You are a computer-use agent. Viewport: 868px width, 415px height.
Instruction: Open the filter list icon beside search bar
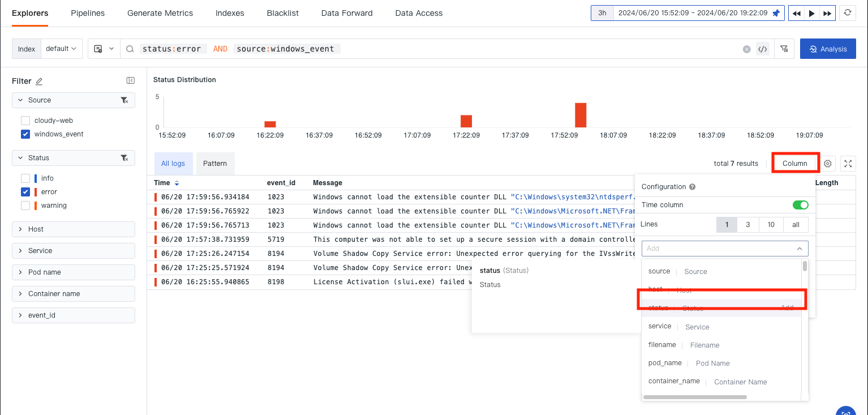point(784,49)
